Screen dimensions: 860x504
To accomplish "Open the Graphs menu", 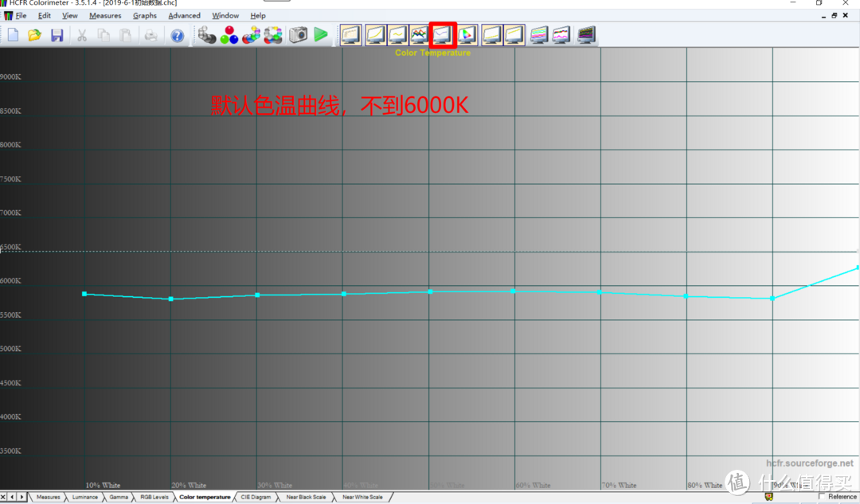I will coord(145,15).
